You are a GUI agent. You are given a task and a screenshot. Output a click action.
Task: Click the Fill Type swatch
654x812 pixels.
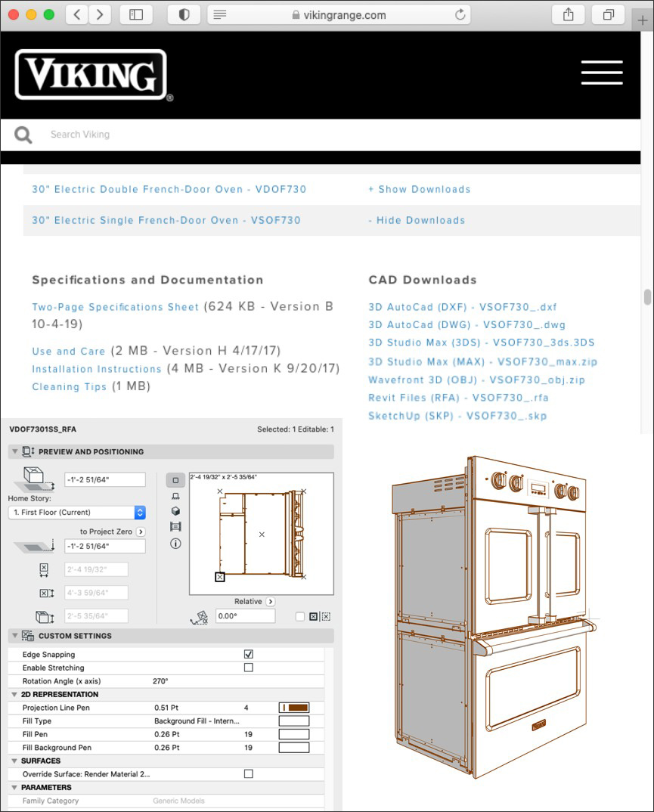coord(294,721)
